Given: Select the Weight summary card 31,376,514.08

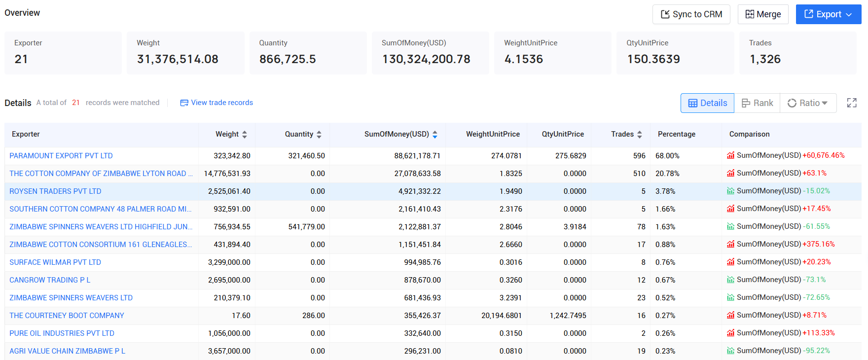Looking at the screenshot, I should [185, 53].
